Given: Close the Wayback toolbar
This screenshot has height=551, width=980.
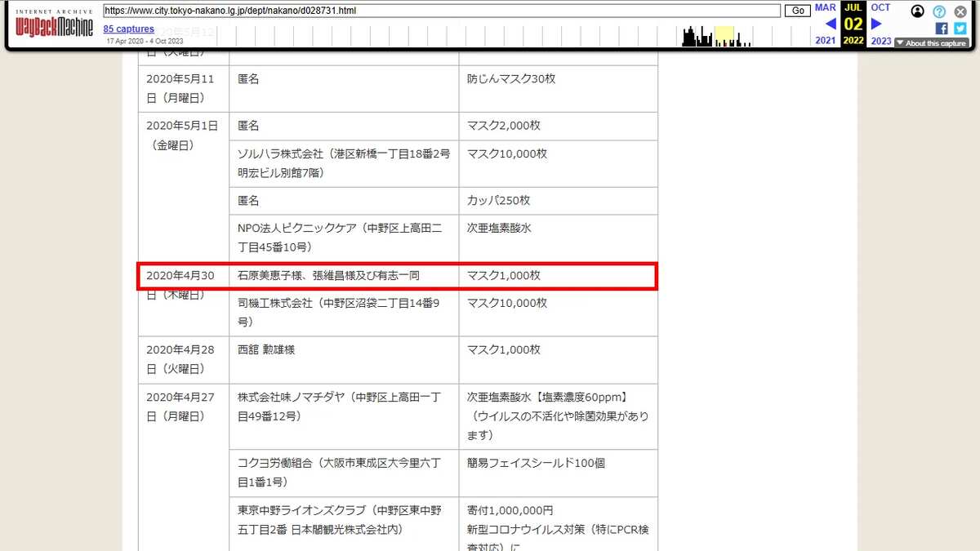Looking at the screenshot, I should (960, 11).
